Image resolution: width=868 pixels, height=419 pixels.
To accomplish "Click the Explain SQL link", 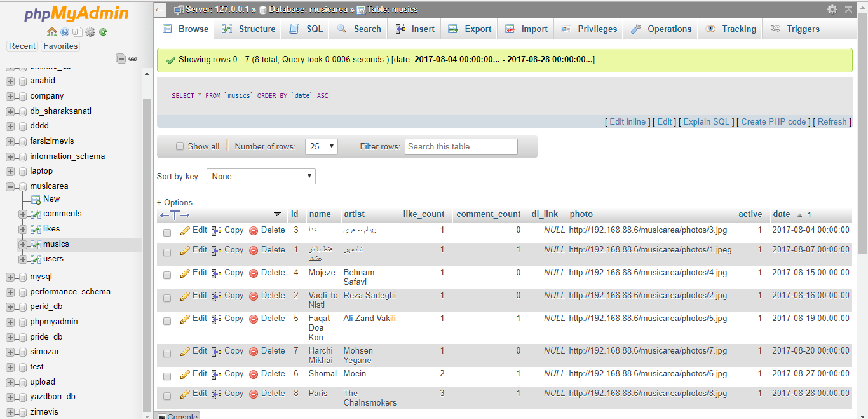I will [x=706, y=121].
